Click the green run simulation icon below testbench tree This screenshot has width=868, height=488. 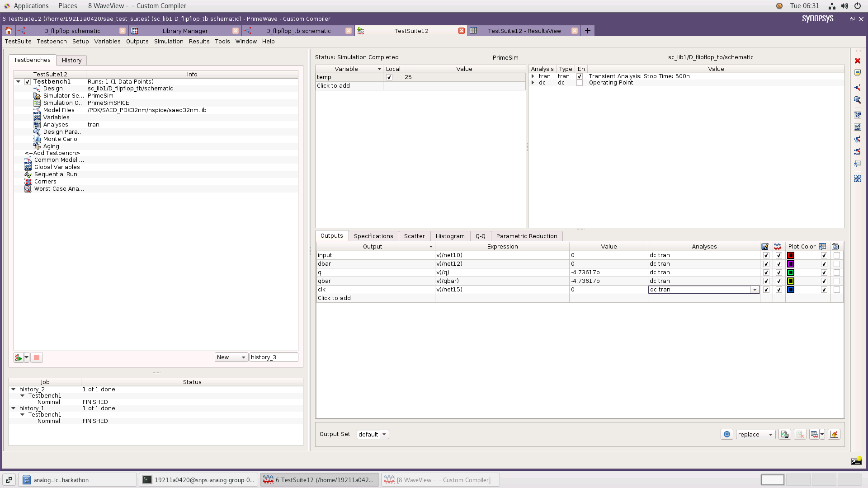point(18,357)
